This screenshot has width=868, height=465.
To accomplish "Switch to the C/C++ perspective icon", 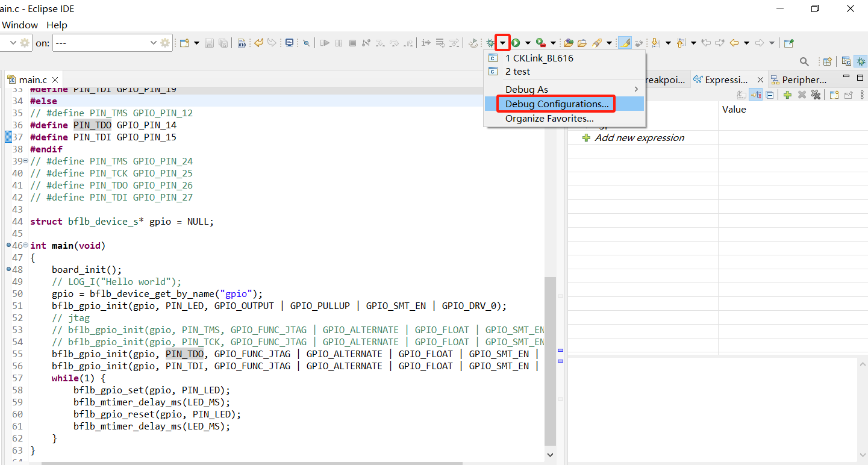I will pyautogui.click(x=846, y=61).
